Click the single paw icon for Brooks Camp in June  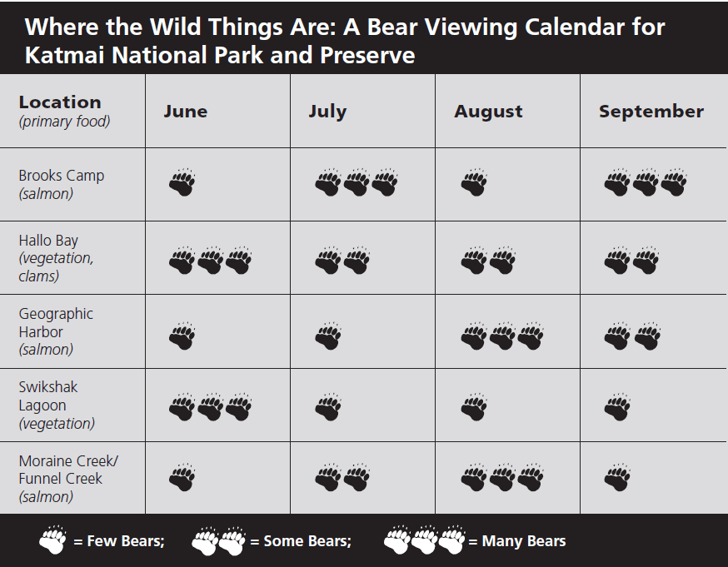tap(182, 182)
